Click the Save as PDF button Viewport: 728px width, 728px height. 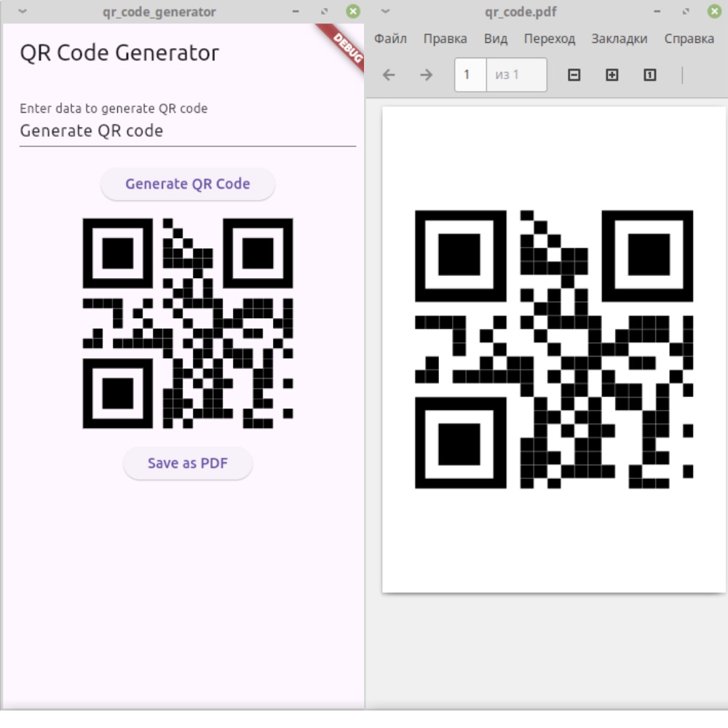tap(188, 463)
